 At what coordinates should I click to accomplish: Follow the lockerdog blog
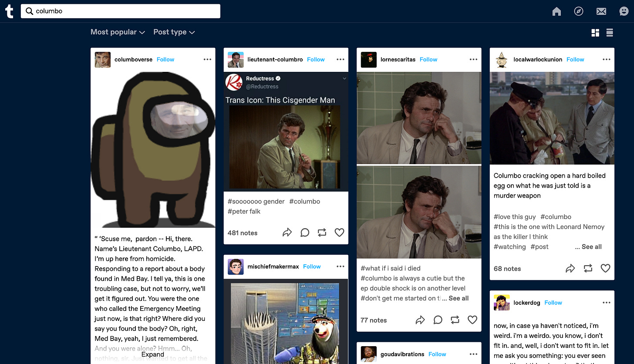(x=553, y=303)
